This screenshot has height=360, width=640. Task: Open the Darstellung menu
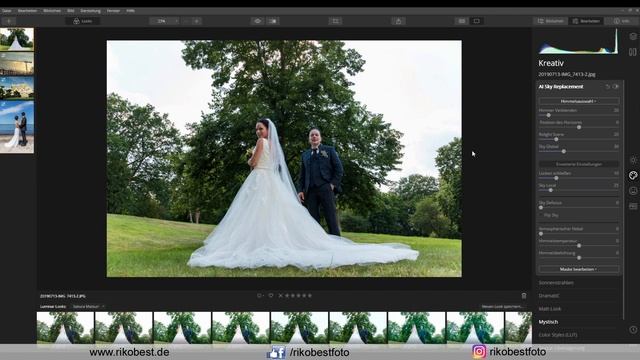point(90,11)
